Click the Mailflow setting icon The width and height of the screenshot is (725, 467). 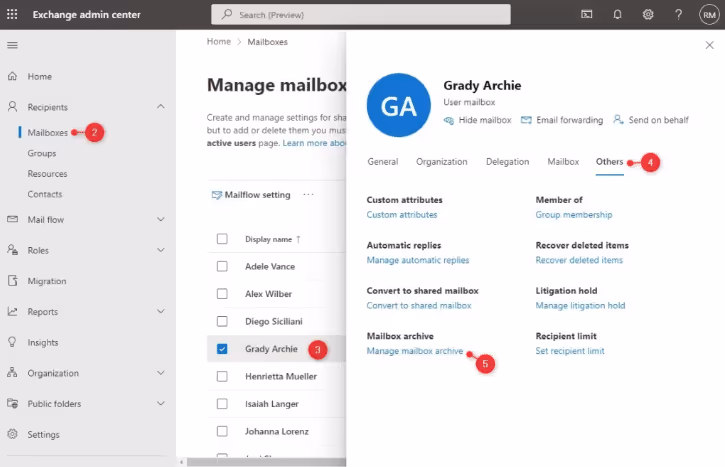click(x=216, y=195)
